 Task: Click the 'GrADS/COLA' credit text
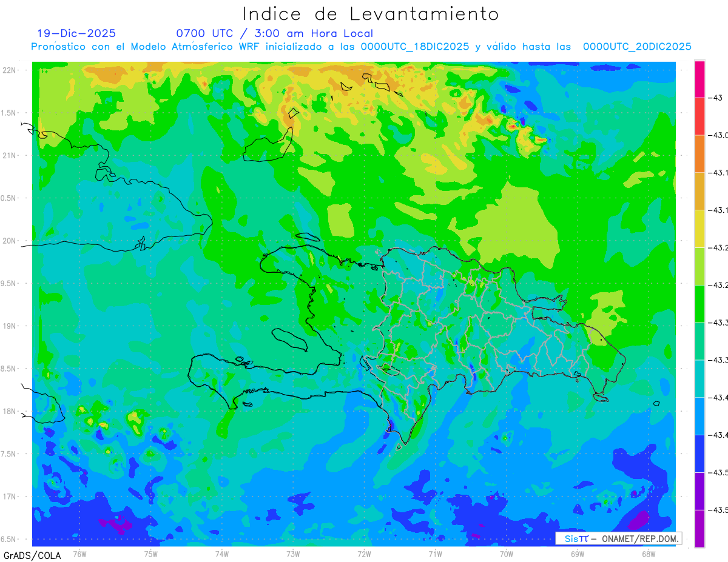(x=32, y=555)
